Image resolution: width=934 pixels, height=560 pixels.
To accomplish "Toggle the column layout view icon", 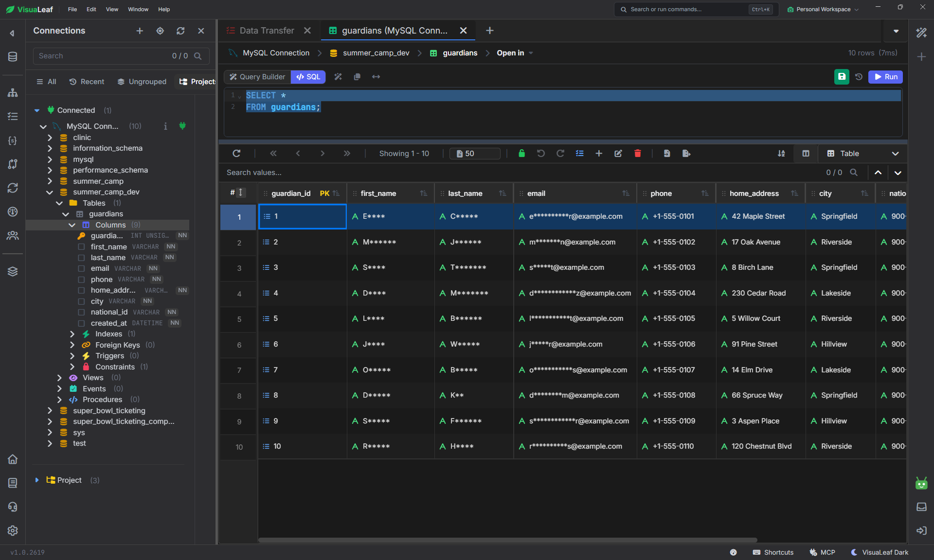I will coord(806,154).
